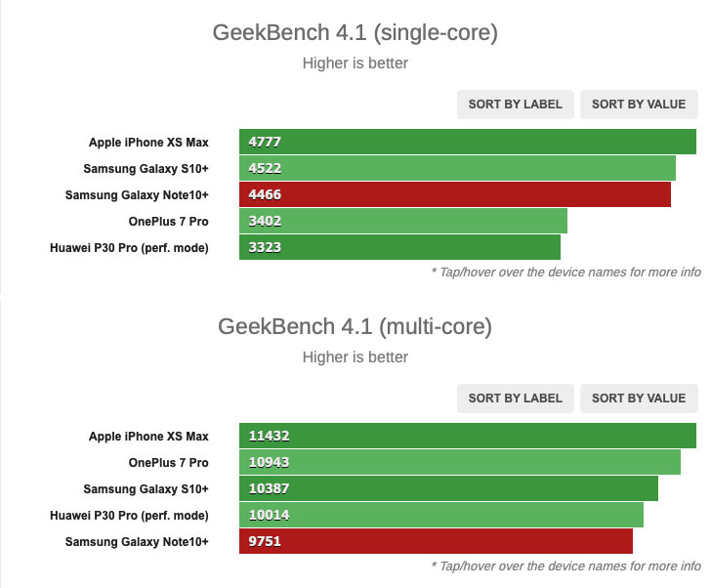Select Huawei P30 Pro single-core label
The image size is (711, 588).
tap(129, 248)
